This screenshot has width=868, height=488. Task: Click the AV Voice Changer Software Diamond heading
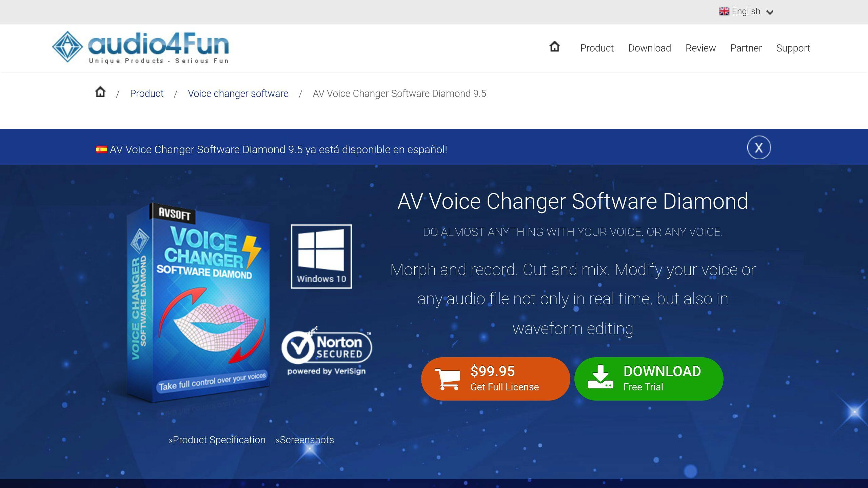point(573,201)
